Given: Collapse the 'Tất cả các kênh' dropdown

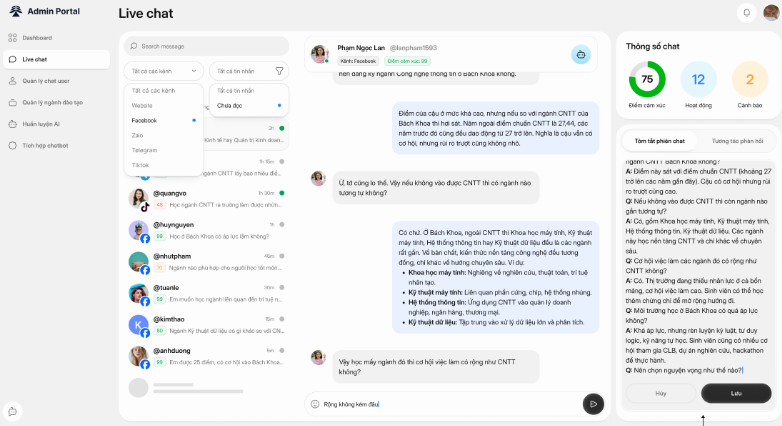Looking at the screenshot, I should pyautogui.click(x=164, y=71).
